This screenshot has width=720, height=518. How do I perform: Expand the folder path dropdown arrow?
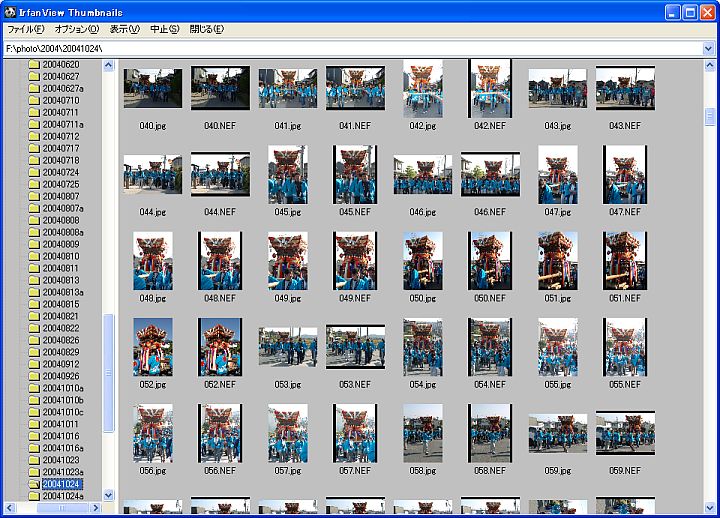pyautogui.click(x=709, y=48)
